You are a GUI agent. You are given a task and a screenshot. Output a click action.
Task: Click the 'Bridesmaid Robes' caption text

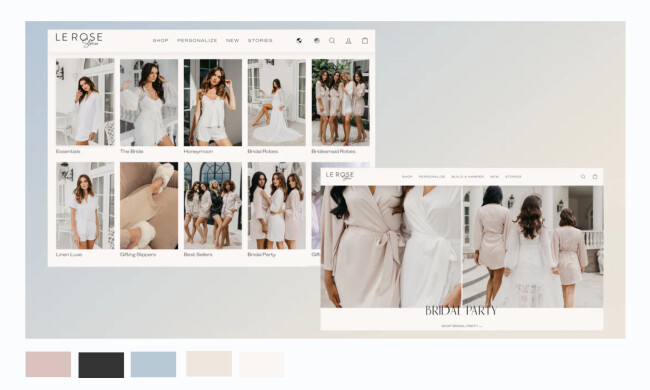click(x=333, y=151)
